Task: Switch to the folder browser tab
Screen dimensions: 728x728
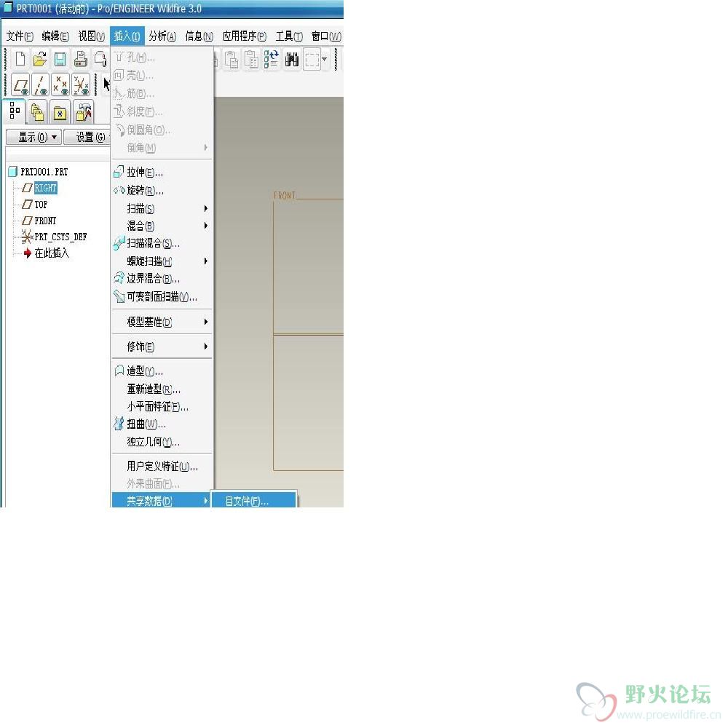Action: [x=37, y=112]
